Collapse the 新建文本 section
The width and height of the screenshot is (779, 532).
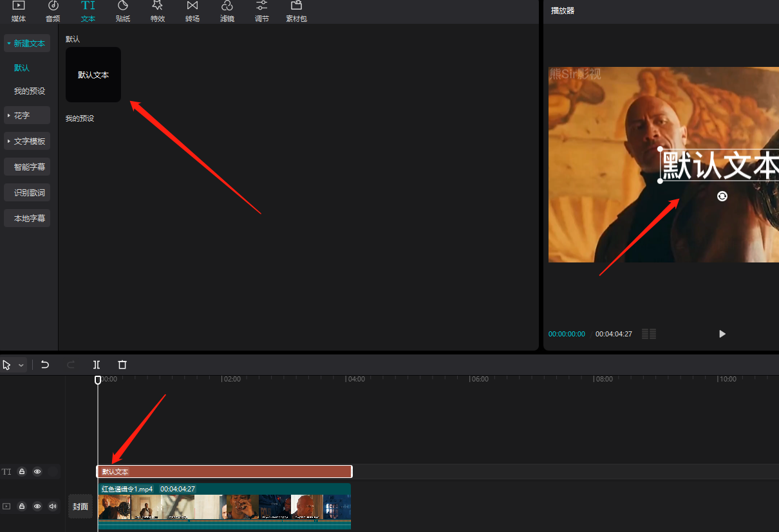[x=26, y=44]
